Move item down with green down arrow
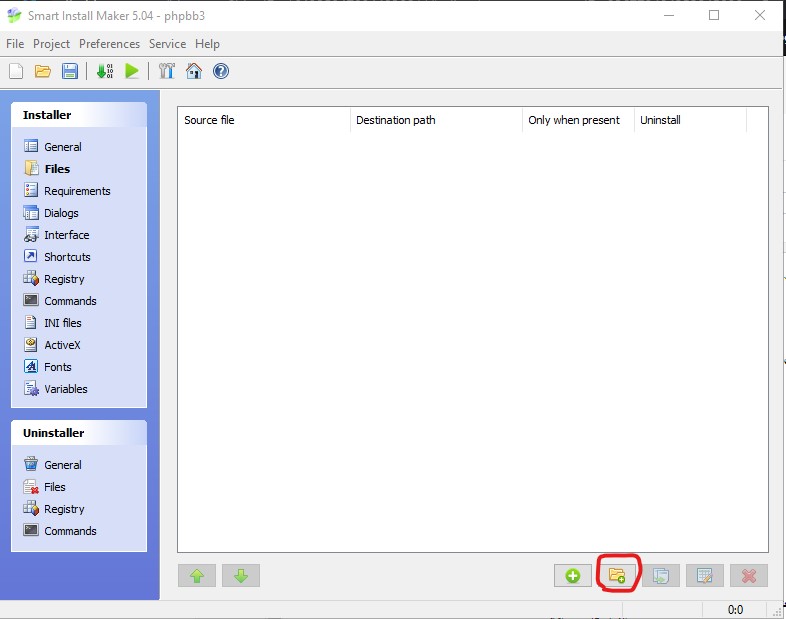Screen dimensions: 786x619 point(241,575)
